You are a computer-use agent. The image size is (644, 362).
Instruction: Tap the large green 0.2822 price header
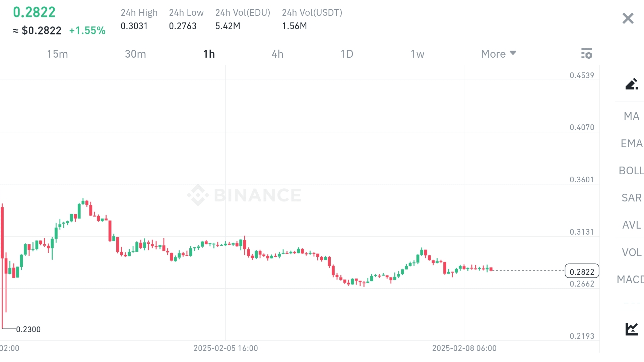click(x=34, y=12)
